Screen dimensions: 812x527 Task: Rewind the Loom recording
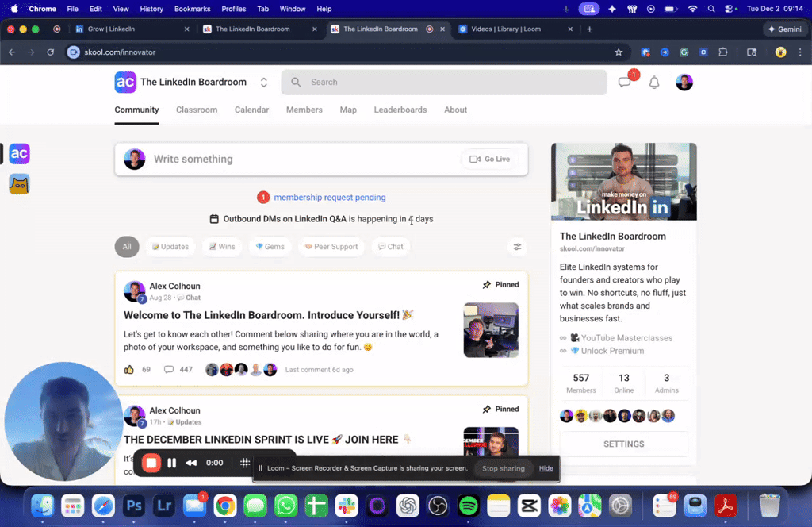pyautogui.click(x=191, y=463)
